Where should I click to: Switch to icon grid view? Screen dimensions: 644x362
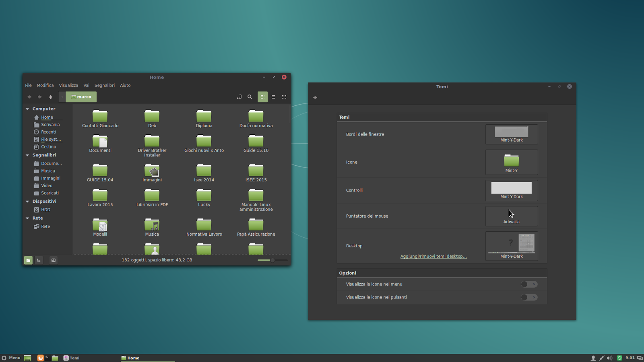[x=262, y=97]
